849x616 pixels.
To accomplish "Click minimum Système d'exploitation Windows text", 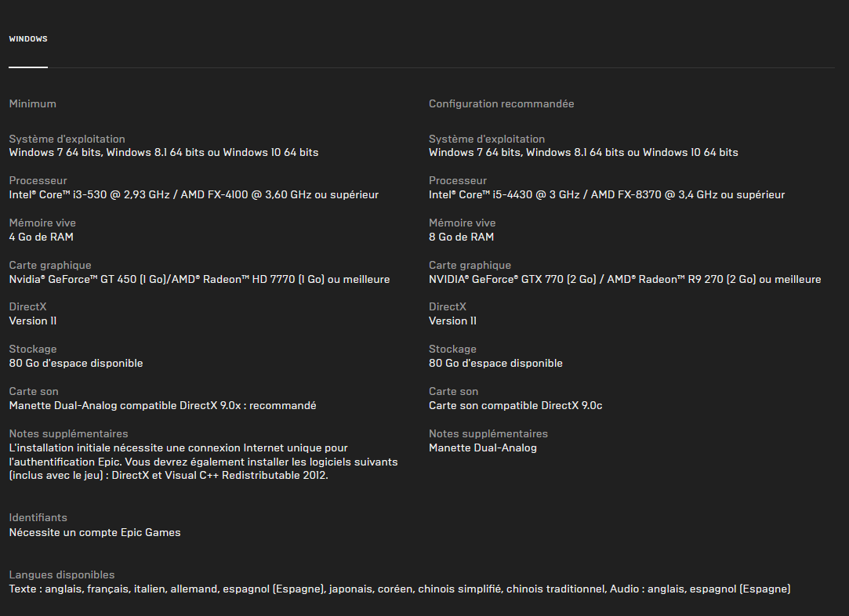I will (x=164, y=153).
